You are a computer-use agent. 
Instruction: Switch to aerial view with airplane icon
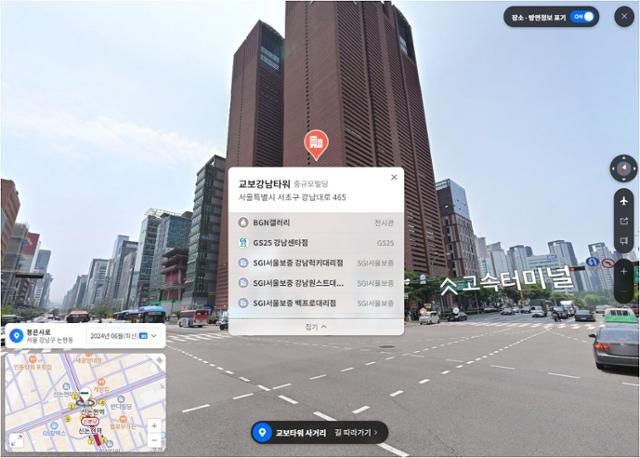[624, 201]
